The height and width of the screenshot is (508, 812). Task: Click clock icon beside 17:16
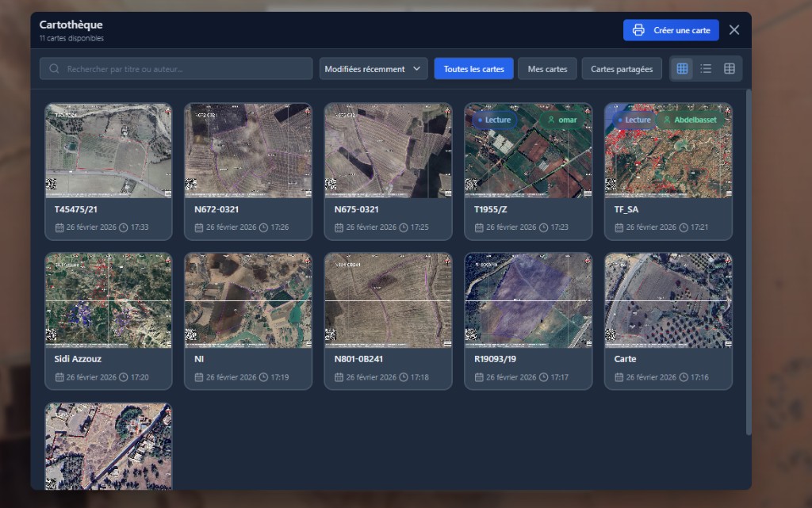point(684,377)
